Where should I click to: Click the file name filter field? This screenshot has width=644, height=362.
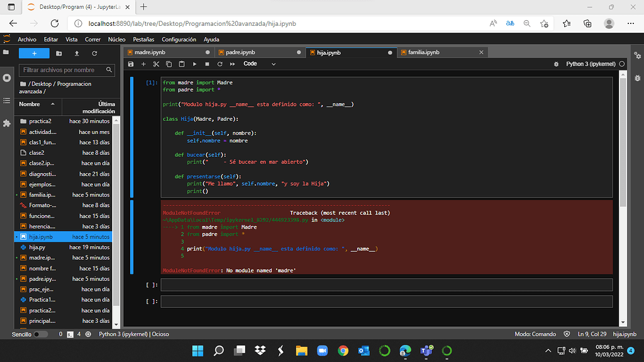[63, 70]
